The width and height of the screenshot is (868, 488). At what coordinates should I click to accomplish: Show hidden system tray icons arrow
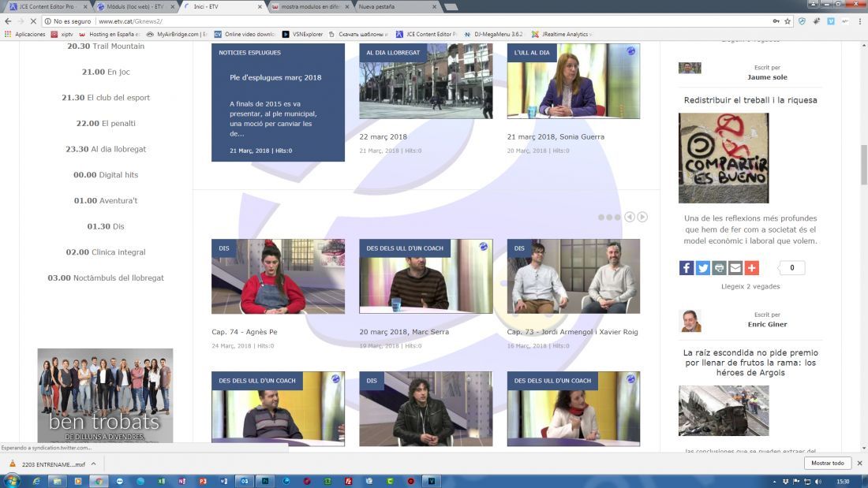[774, 482]
